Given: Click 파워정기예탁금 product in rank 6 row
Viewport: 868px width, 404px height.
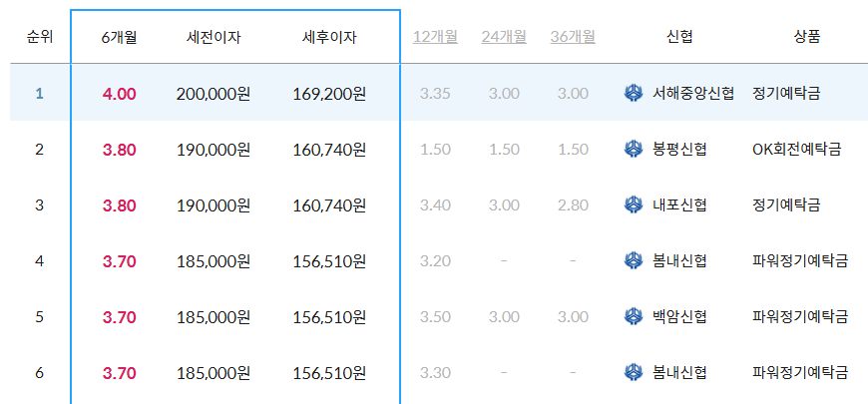Looking at the screenshot, I should 800,373.
